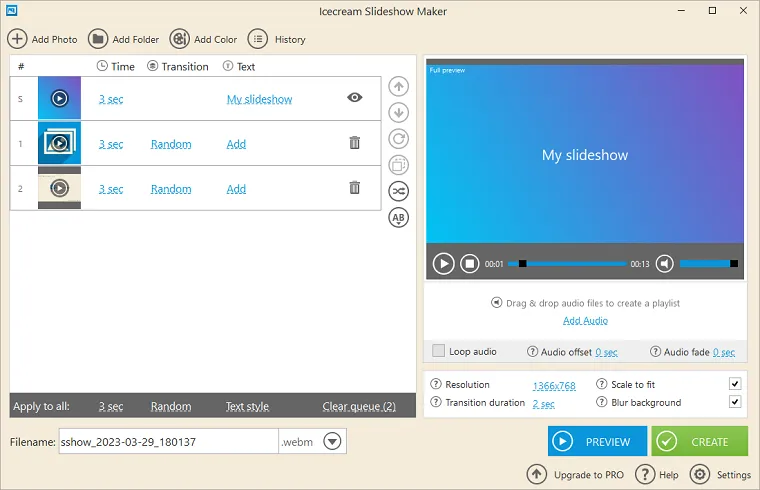Uncheck Blur background checkbox
This screenshot has width=760, height=490.
pyautogui.click(x=735, y=402)
